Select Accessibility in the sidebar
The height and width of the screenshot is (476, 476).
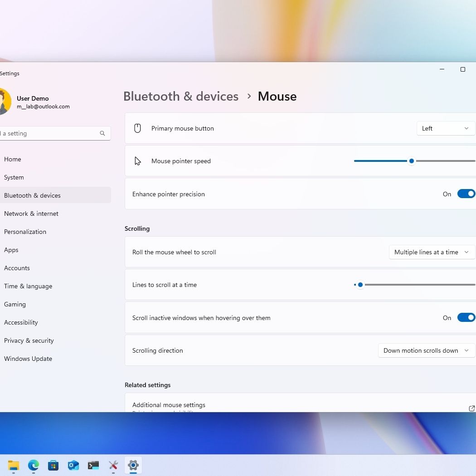point(21,322)
